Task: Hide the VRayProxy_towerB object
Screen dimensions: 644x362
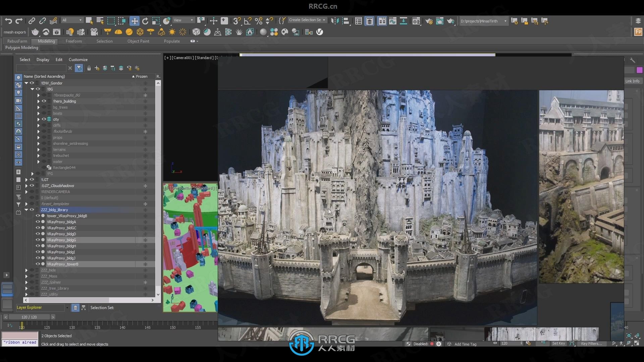Action: 38,264
